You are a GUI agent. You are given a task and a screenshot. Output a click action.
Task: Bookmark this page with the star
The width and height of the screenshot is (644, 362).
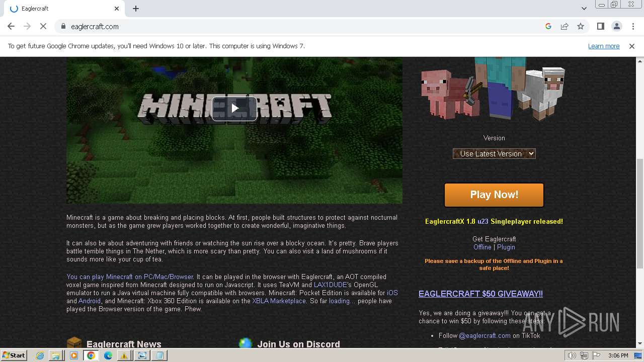click(581, 26)
